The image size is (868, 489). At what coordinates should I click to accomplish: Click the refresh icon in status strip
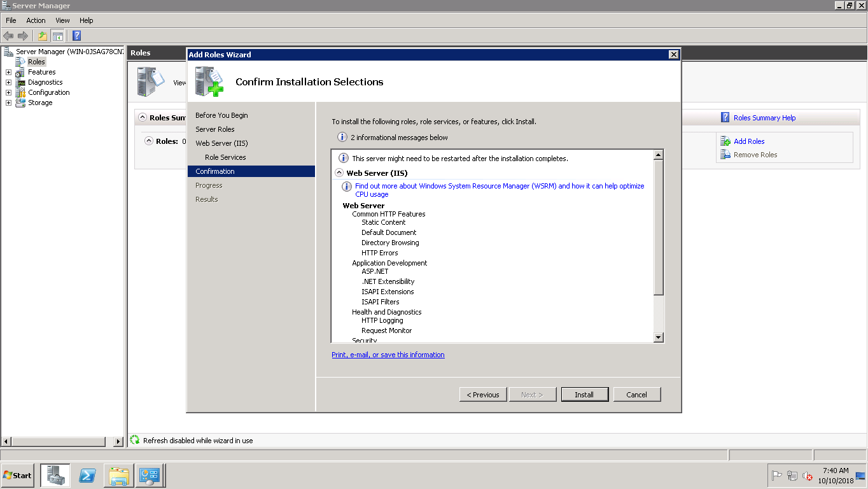click(134, 440)
